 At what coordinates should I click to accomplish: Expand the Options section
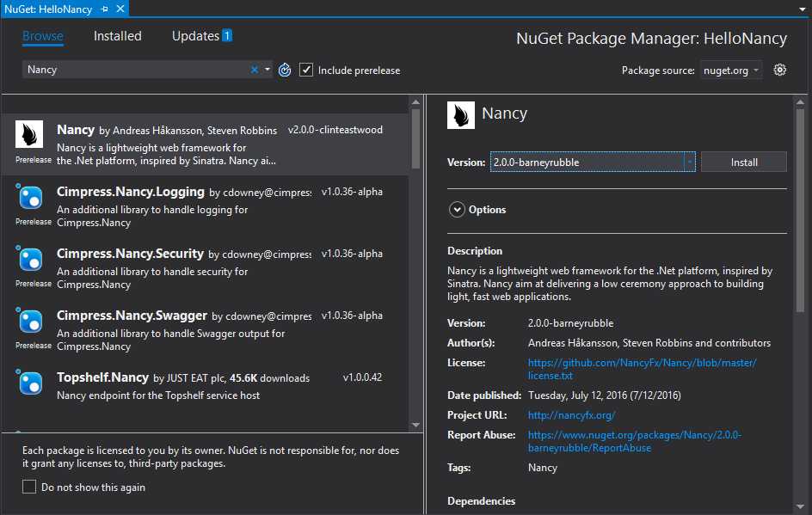pos(457,210)
